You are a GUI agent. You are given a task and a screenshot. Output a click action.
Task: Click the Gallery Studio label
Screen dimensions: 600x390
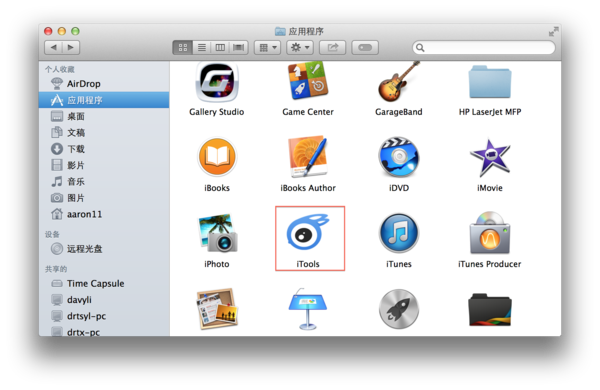tap(217, 112)
